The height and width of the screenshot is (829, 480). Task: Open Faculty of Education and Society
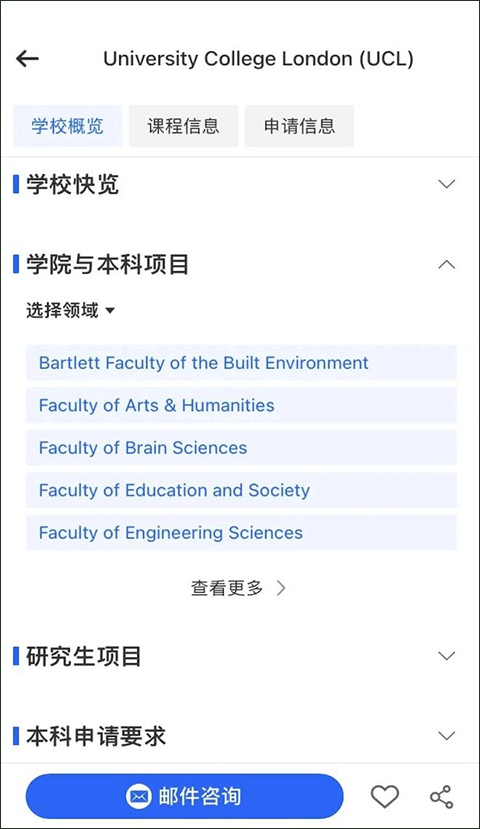pos(241,490)
